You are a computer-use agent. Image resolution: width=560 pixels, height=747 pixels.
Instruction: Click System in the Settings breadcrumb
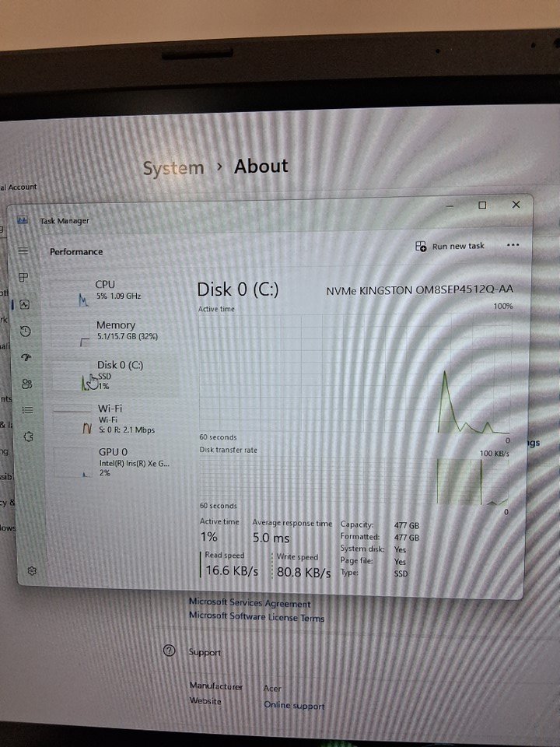(173, 168)
